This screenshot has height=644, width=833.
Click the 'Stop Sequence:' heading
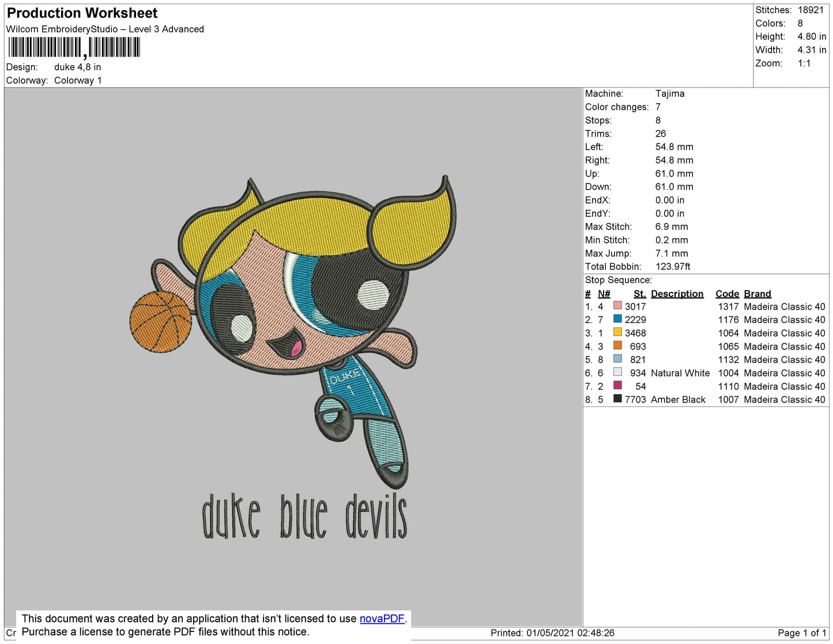pos(619,280)
